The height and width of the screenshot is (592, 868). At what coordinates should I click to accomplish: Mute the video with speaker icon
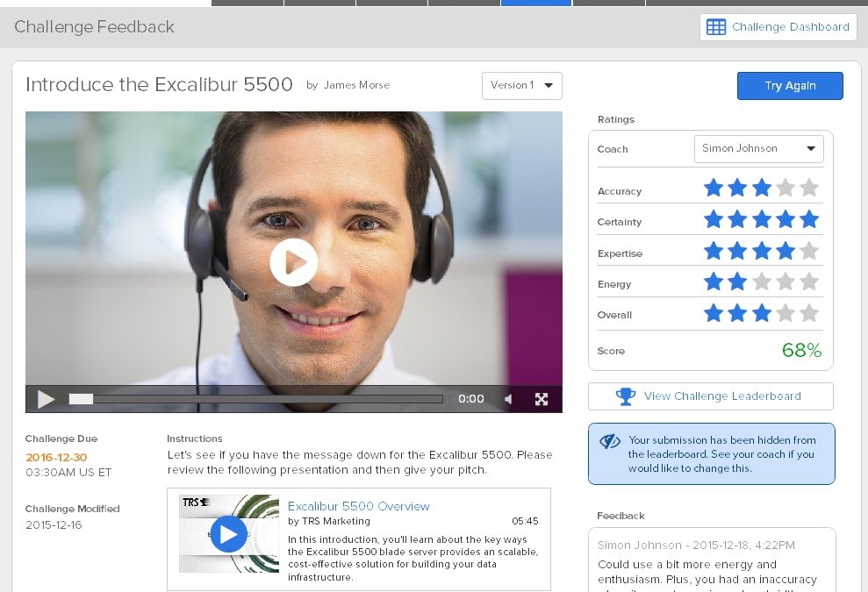(x=508, y=399)
